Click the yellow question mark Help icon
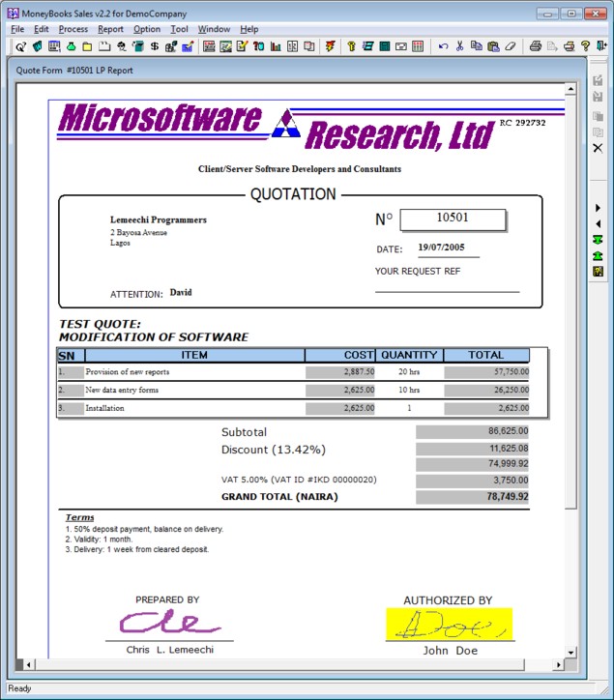The image size is (614, 700). tap(585, 46)
